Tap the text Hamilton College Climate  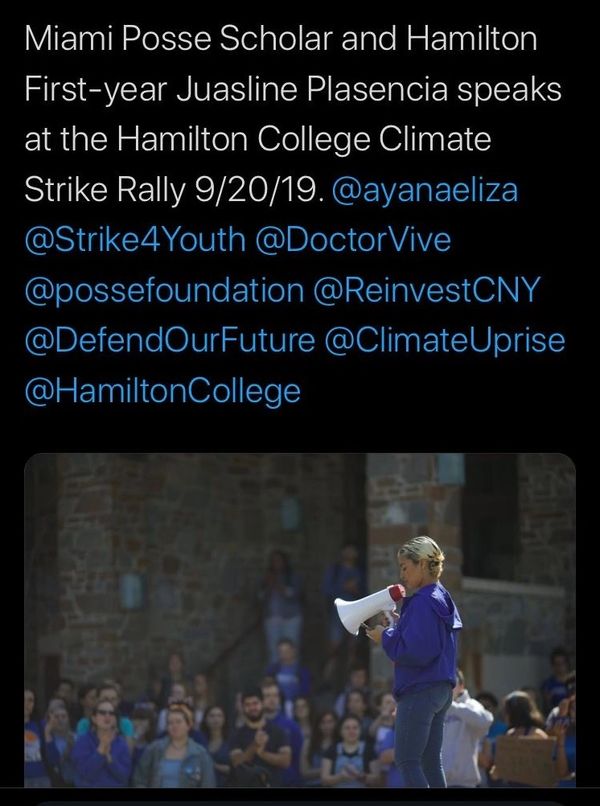point(304,140)
